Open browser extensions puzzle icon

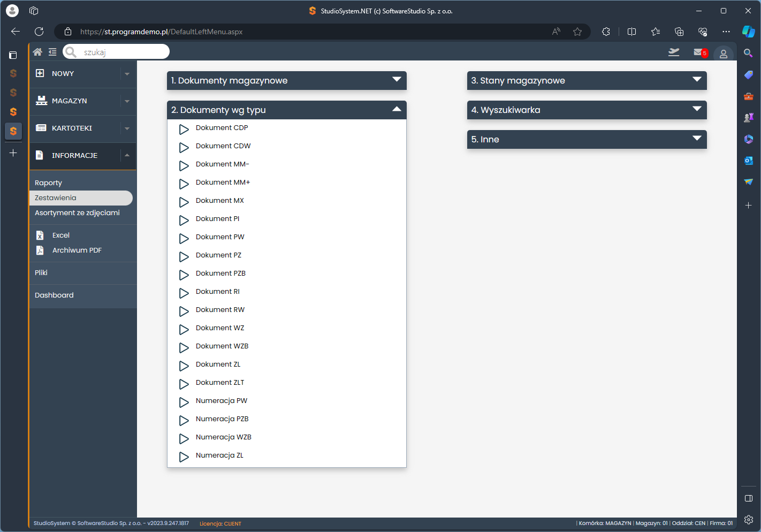pos(606,32)
